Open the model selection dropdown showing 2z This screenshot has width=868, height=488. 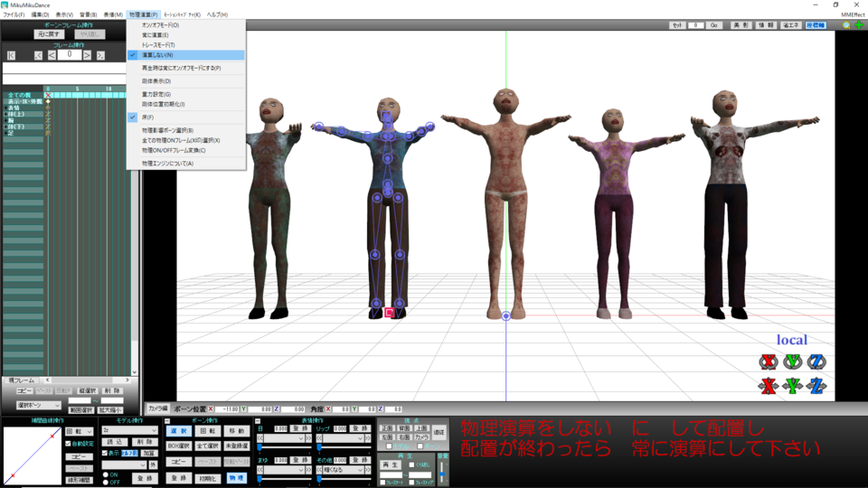(x=130, y=430)
